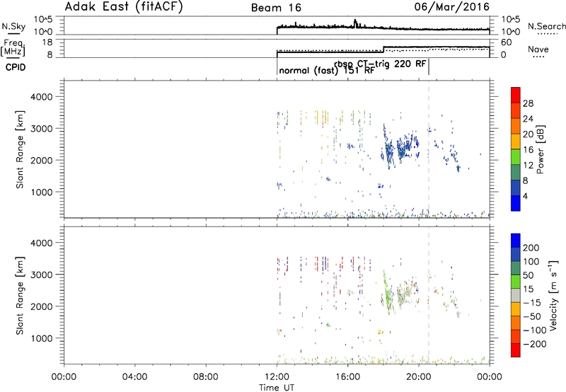566x392 pixels.
Task: Pick the Velocity swatch between 100 and 200
Action: (x=516, y=254)
